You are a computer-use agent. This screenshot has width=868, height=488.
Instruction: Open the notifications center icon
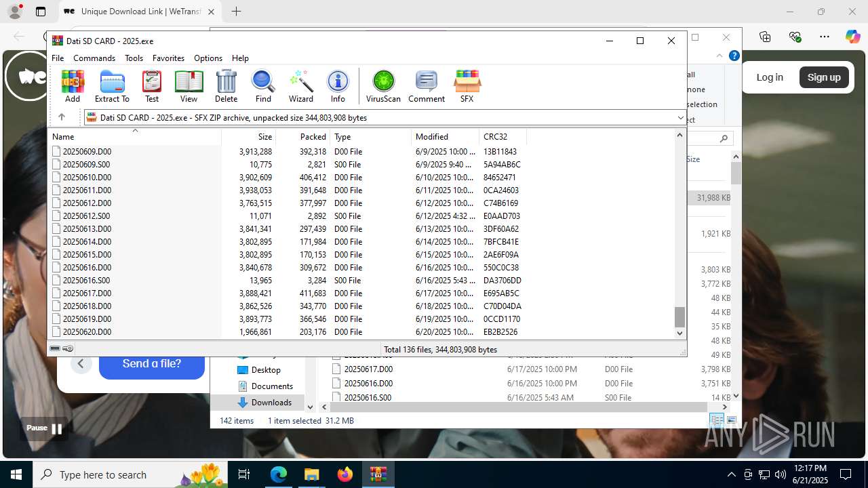846,474
